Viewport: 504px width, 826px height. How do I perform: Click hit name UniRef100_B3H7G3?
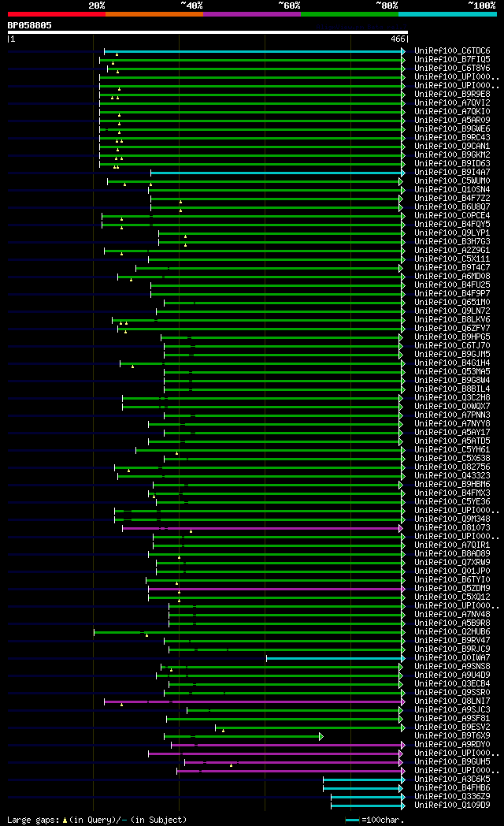452,242
